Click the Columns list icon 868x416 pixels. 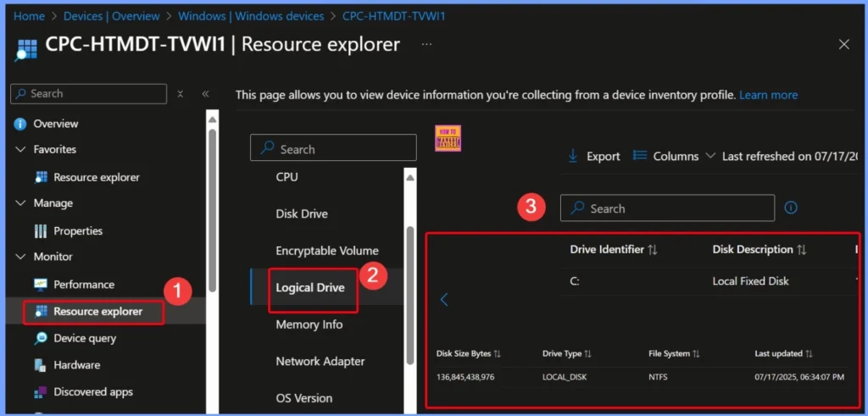640,155
